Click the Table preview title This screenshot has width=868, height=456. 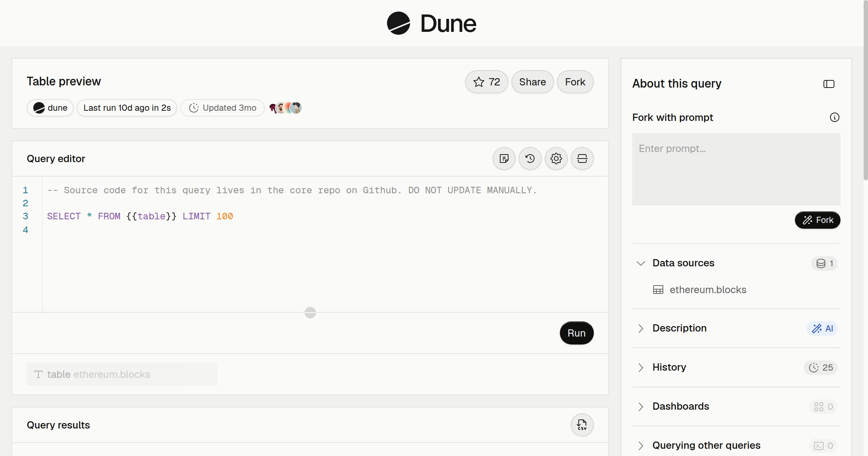(64, 81)
